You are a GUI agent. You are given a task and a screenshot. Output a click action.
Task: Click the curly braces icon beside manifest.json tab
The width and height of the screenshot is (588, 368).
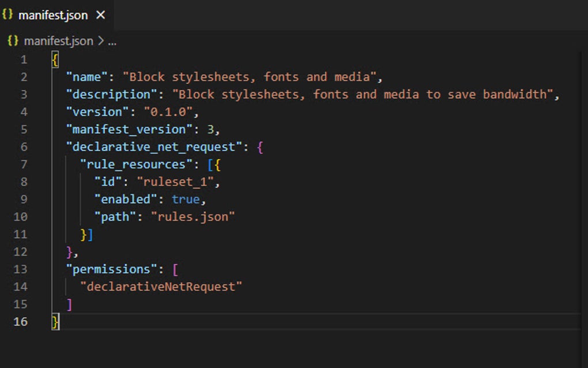[9, 15]
